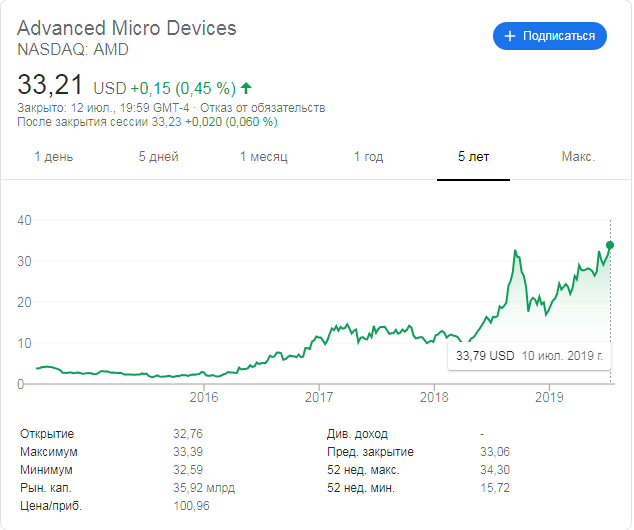Screen dimensions: 634x530
Task: Show the 1 год chart
Action: click(x=368, y=157)
